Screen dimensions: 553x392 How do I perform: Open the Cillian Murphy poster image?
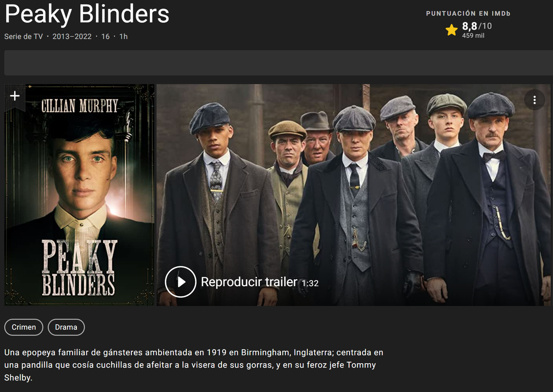79,195
